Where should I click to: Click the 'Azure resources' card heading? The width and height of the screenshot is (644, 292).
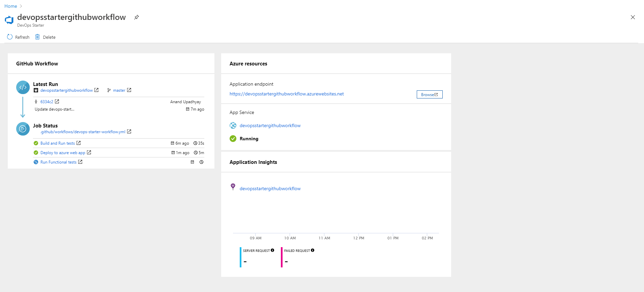[248, 64]
